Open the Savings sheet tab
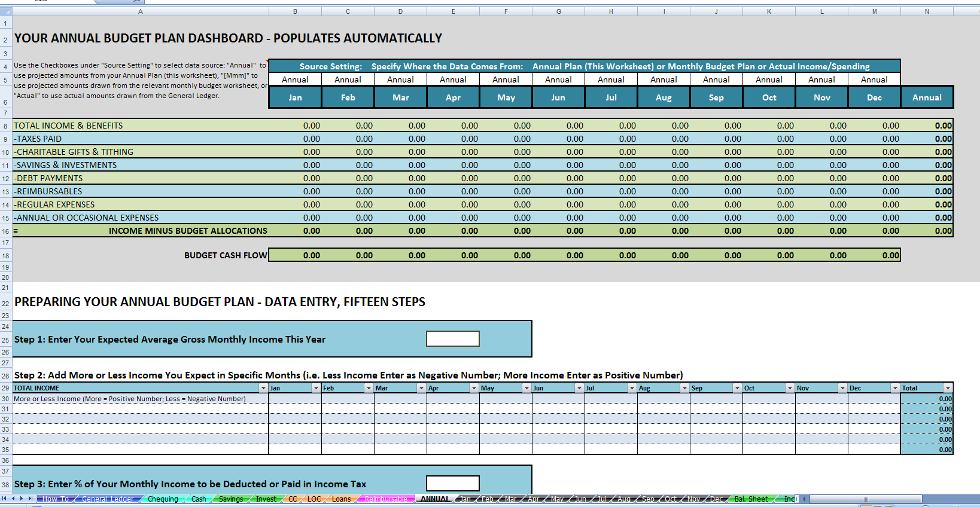Viewport: 980px width, 507px height. [x=231, y=499]
